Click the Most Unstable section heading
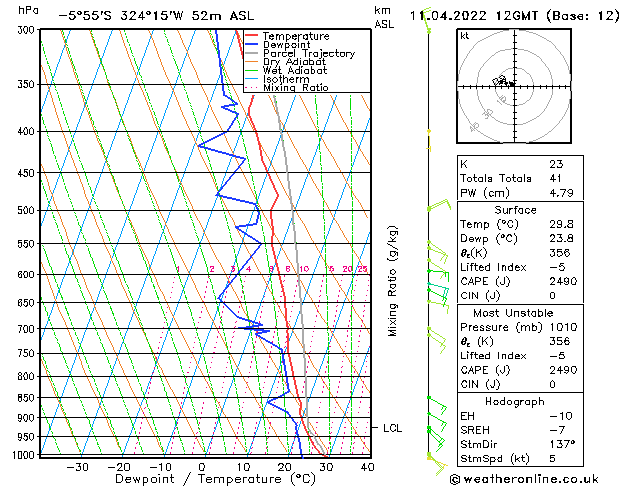Viewport: 629px width, 486px height. click(x=513, y=313)
